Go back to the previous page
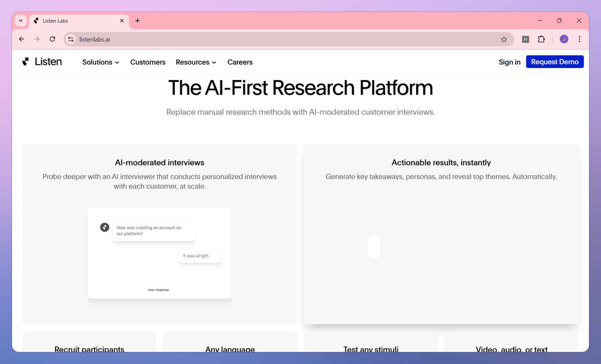This screenshot has height=364, width=601. pyautogui.click(x=22, y=39)
